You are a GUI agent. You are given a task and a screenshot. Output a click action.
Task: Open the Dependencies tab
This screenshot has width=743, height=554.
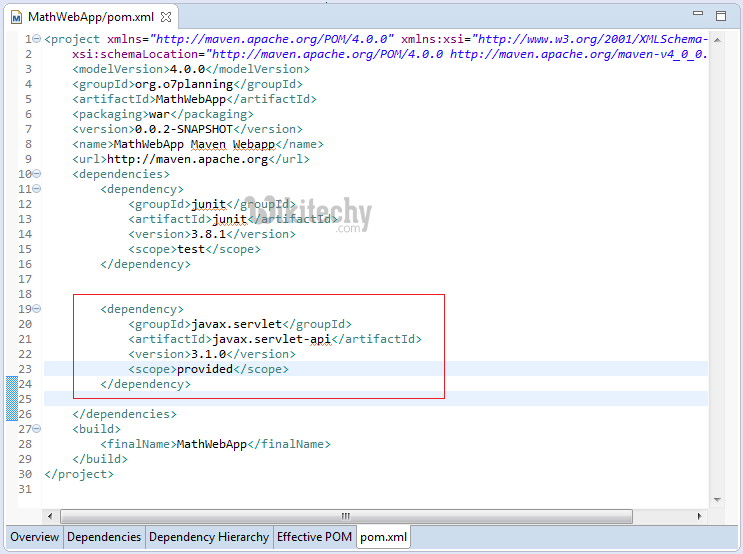tap(104, 537)
